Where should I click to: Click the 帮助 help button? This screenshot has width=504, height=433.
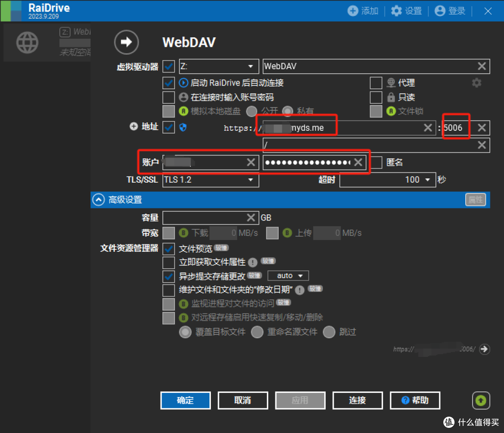point(414,400)
